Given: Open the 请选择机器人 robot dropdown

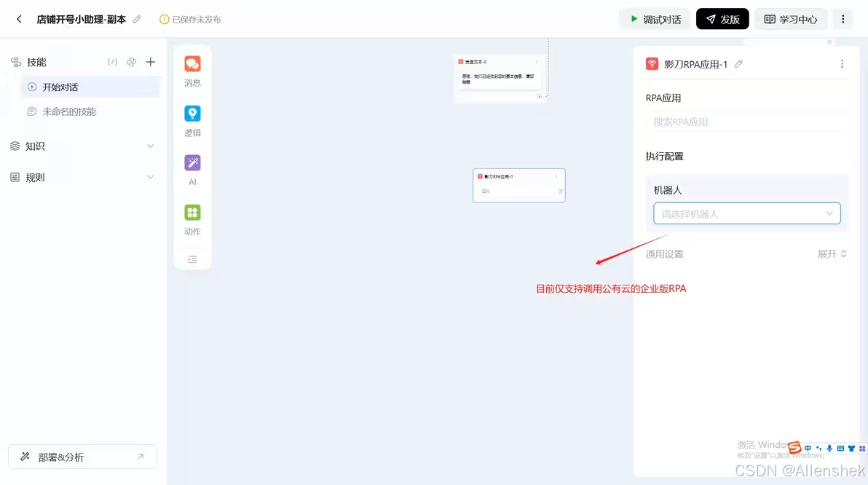Looking at the screenshot, I should click(x=747, y=213).
